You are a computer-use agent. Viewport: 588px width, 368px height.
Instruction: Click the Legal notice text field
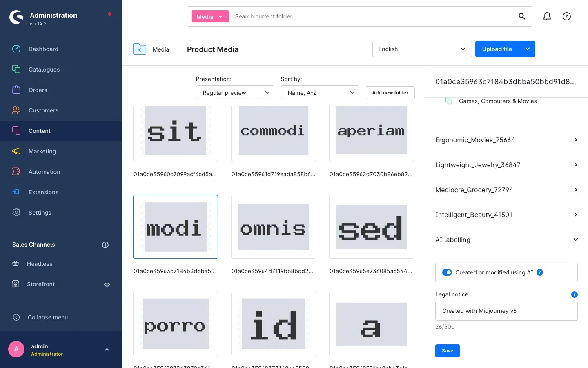(x=506, y=311)
